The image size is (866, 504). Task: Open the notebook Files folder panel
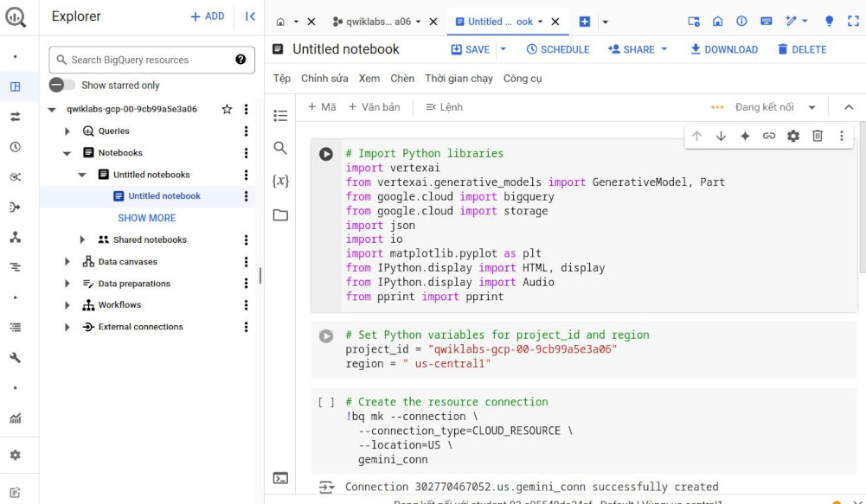[280, 214]
